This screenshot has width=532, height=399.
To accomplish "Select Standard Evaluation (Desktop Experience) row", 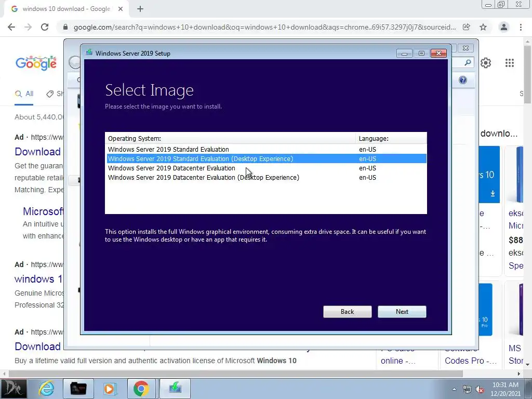I will coord(267,158).
